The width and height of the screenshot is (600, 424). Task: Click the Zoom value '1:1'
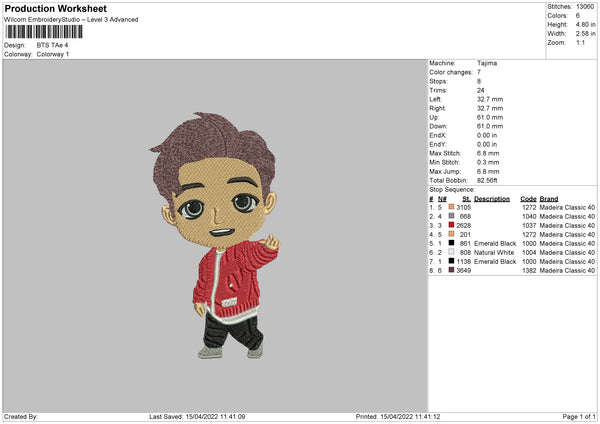click(580, 42)
